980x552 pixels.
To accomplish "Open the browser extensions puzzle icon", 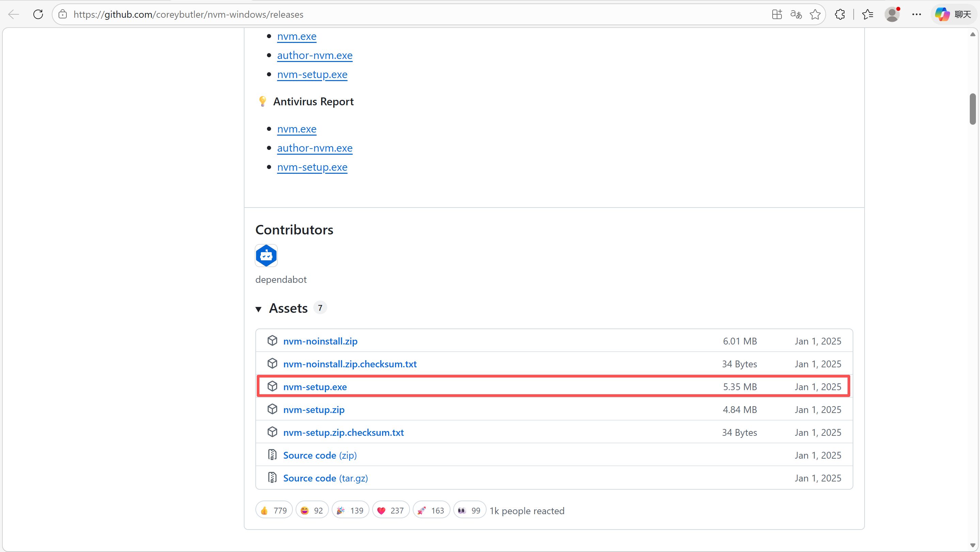I will (840, 14).
